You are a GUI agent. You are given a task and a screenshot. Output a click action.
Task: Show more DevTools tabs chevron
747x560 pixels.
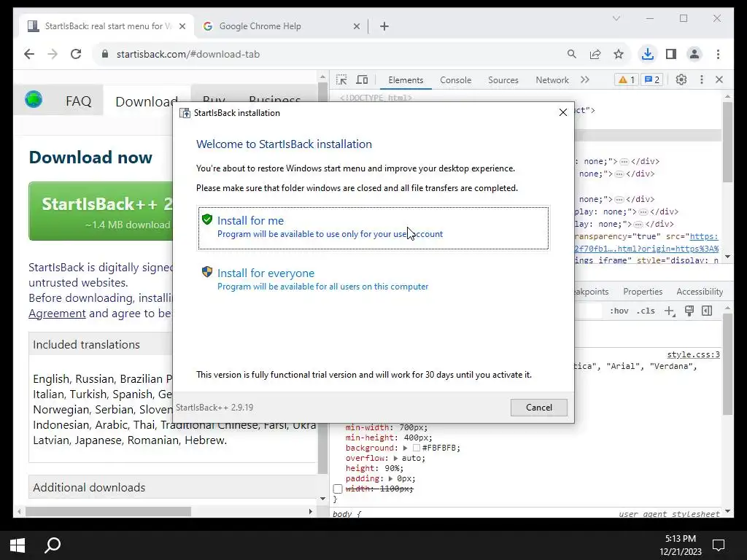point(585,79)
